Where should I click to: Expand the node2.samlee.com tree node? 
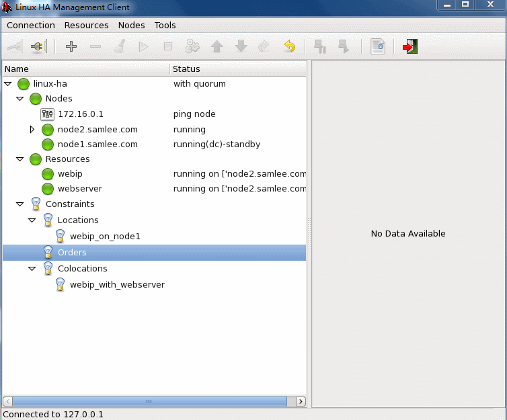(32, 129)
